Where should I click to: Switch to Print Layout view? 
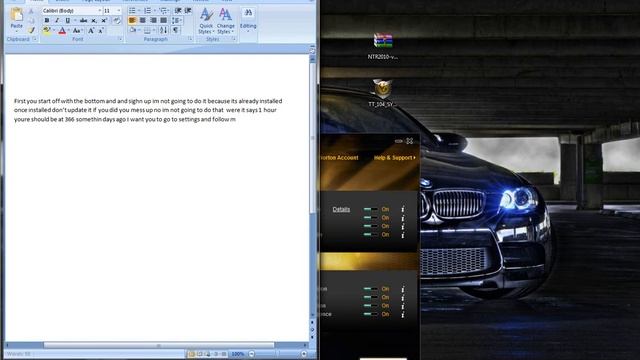(191, 354)
